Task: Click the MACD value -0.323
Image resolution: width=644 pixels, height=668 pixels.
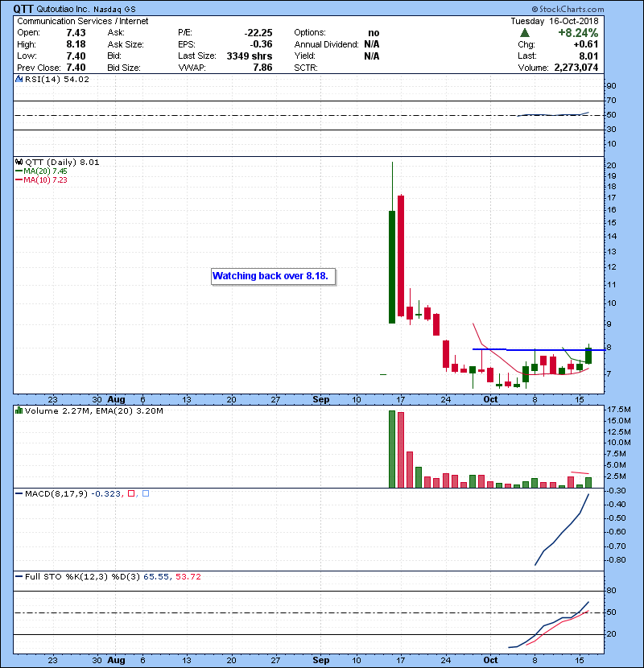Action: [106, 494]
